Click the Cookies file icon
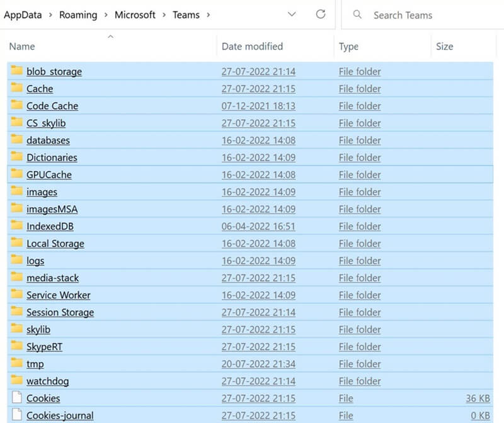 16,398
